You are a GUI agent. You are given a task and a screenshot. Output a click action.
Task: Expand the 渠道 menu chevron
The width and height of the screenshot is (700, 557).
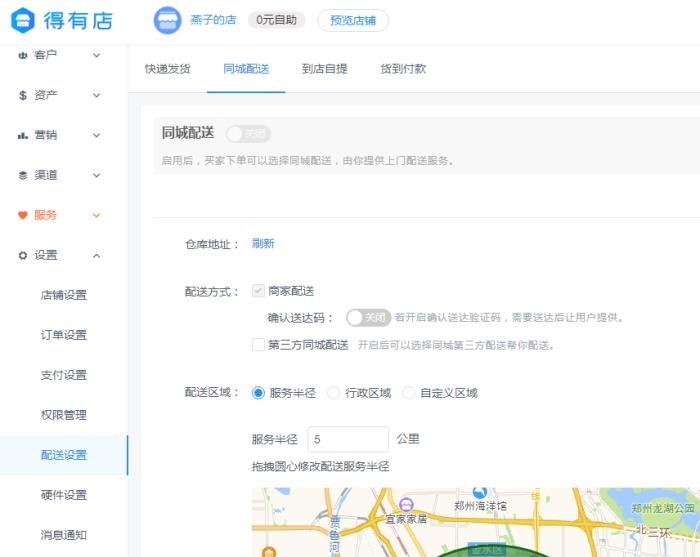coord(96,175)
